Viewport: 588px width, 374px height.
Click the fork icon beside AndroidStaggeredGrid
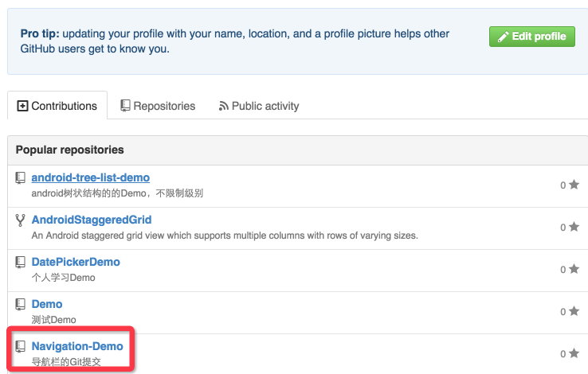pyautogui.click(x=21, y=220)
